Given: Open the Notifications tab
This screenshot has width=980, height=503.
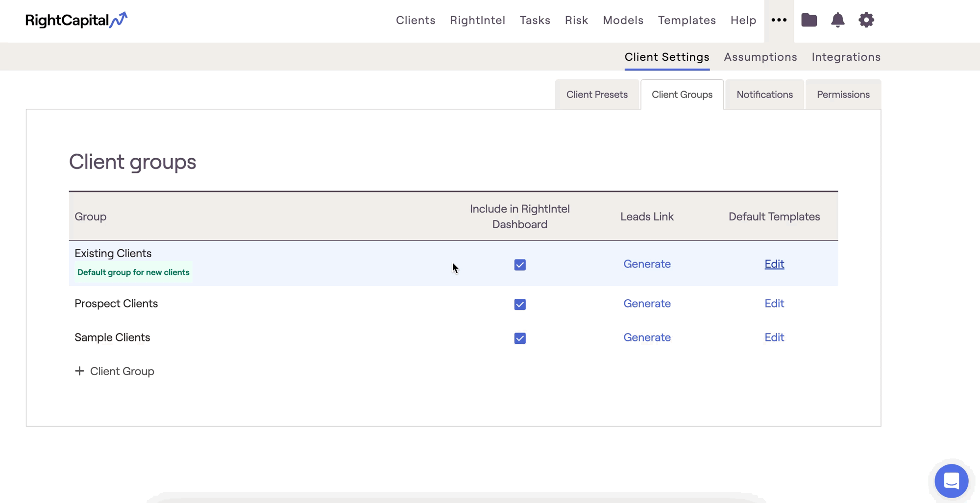Looking at the screenshot, I should (764, 95).
